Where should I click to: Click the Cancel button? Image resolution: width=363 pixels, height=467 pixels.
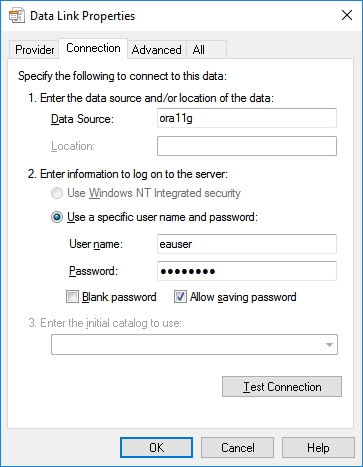click(x=237, y=448)
